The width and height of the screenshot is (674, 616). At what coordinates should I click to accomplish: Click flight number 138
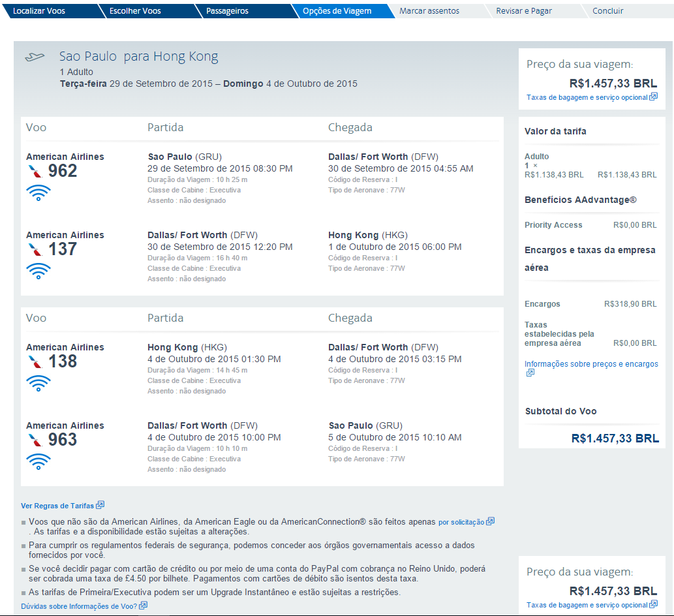63,362
